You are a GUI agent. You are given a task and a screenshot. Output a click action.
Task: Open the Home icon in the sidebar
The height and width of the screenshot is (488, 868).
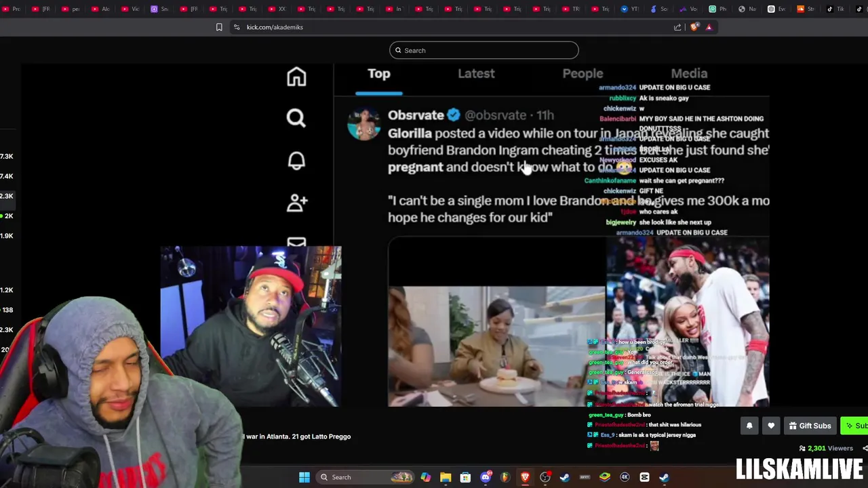pyautogui.click(x=296, y=77)
